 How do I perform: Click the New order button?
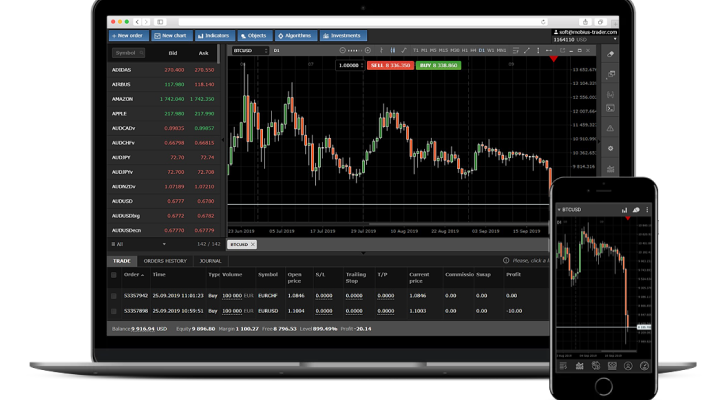[129, 35]
